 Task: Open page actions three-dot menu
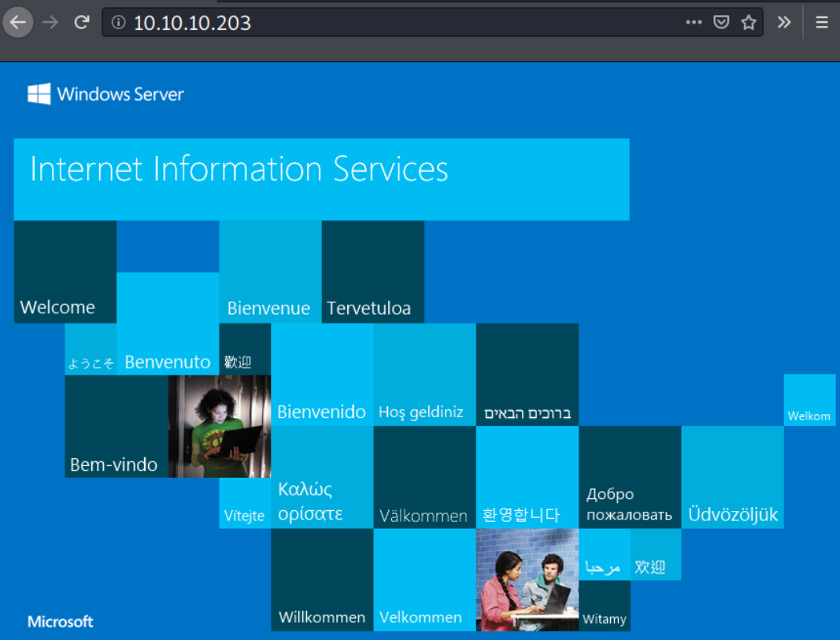tap(694, 23)
